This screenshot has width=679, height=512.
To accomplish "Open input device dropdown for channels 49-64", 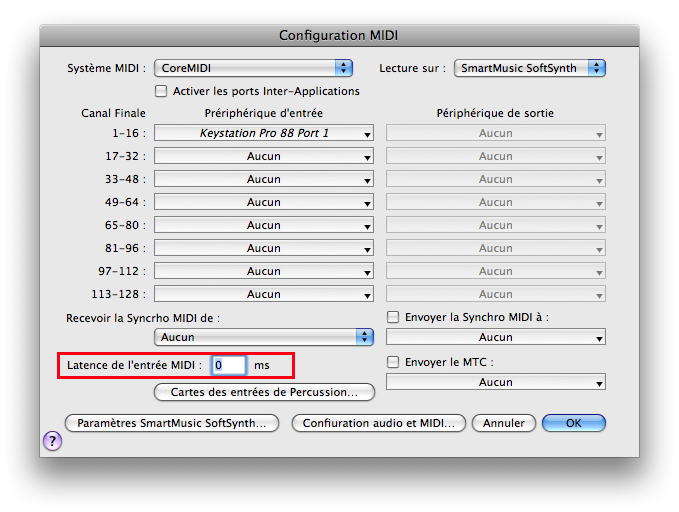I will point(264,202).
